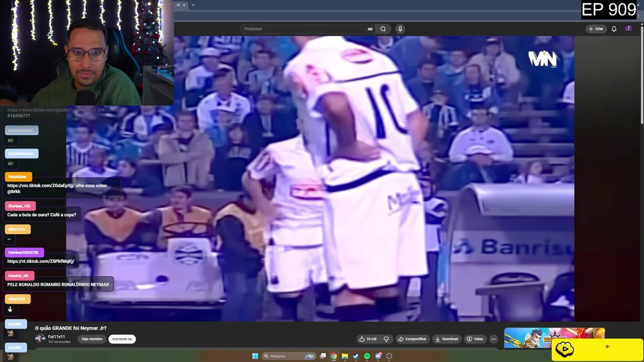Click the video title O quão GRANDE foi Neymar Jr?
Viewport: 644px width, 362px height.
click(x=71, y=328)
